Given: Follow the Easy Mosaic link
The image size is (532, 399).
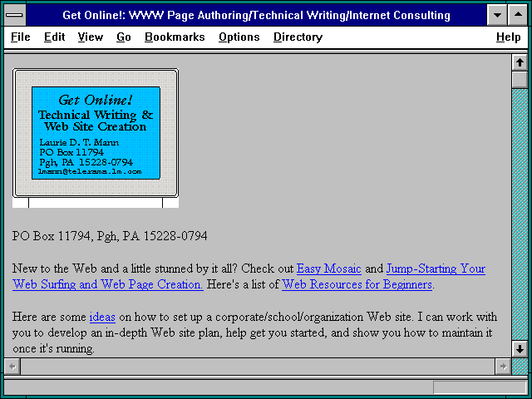Looking at the screenshot, I should (329, 268).
